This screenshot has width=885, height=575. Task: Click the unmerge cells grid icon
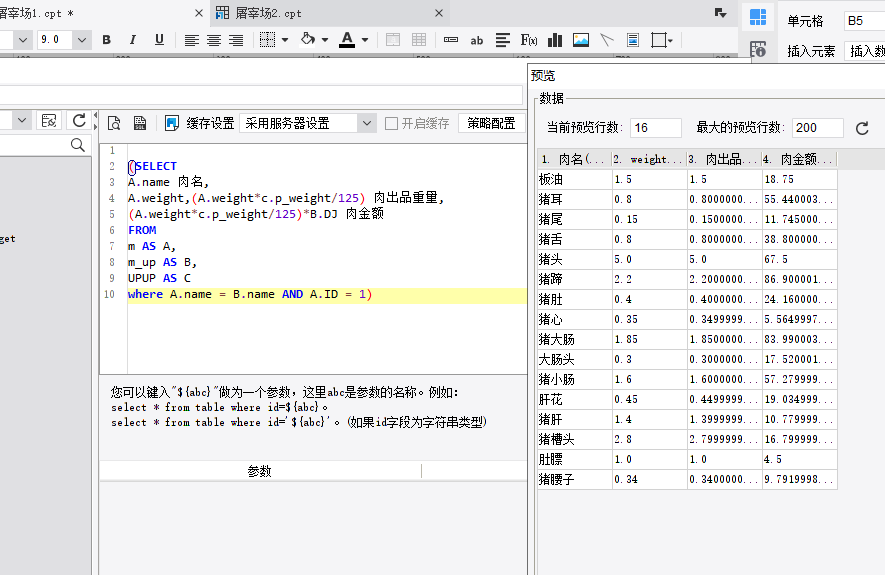click(419, 40)
